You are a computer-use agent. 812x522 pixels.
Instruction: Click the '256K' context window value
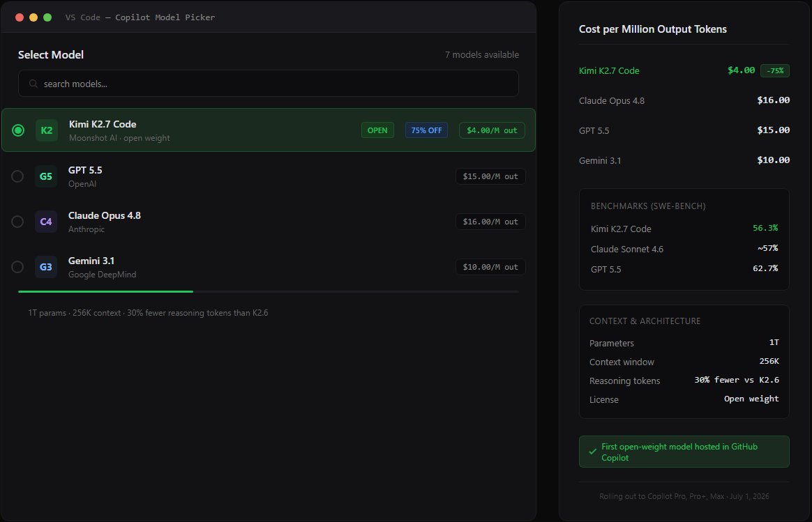(769, 362)
